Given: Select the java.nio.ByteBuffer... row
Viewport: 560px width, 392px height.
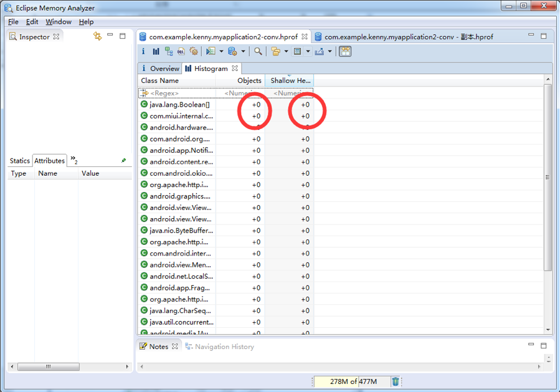Looking at the screenshot, I should click(x=225, y=231).
